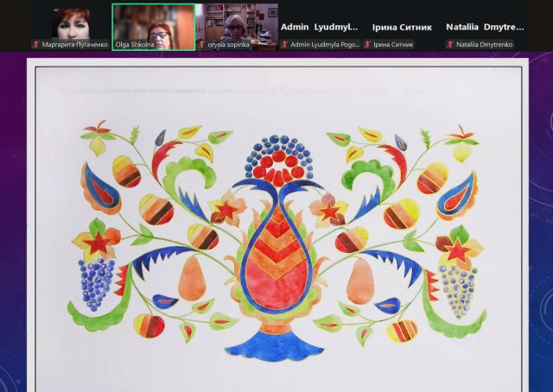This screenshot has height=392, width=553.
Task: Click the muted mic icon beside Admin Lyudmyla Pogo
Action: 284,44
